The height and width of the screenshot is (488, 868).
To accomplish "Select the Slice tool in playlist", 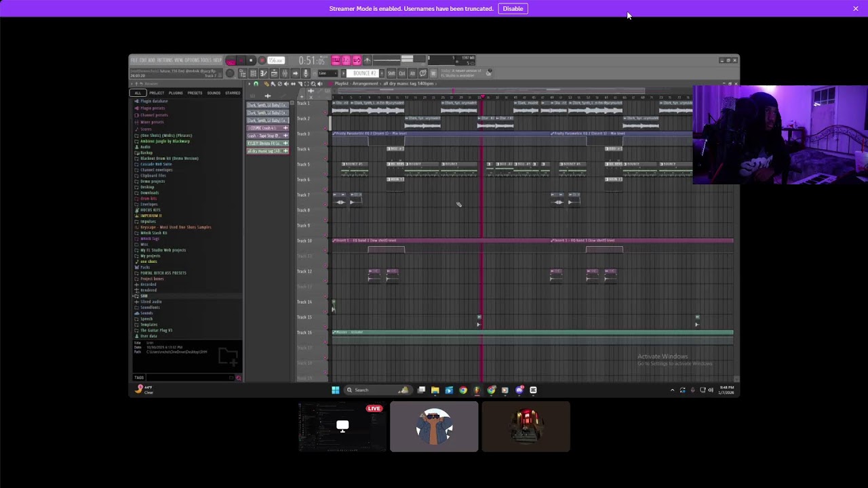I will [300, 83].
